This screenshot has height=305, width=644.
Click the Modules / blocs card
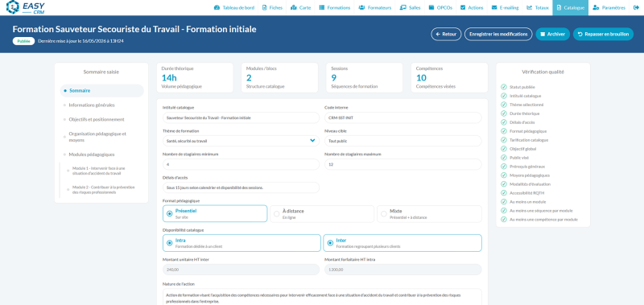[279, 77]
